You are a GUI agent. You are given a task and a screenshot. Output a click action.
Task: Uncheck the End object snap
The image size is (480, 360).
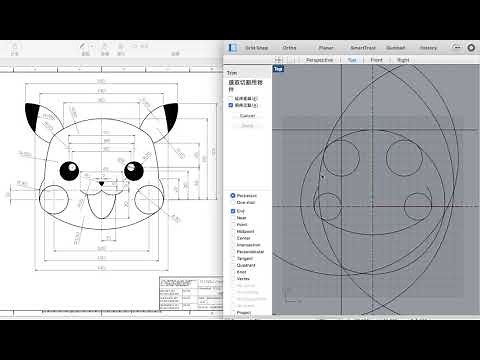point(233,211)
